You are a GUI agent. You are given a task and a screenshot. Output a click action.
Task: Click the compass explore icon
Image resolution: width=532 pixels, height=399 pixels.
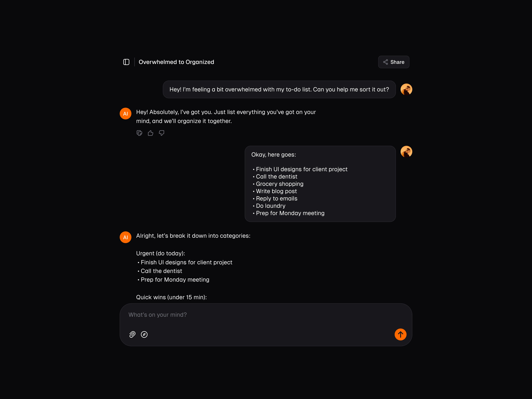144,334
